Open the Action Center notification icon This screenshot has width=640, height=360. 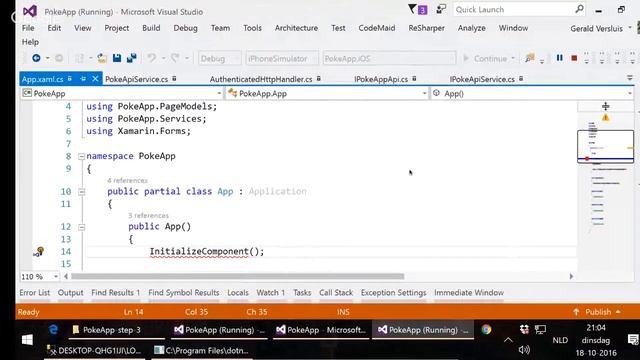click(x=633, y=340)
